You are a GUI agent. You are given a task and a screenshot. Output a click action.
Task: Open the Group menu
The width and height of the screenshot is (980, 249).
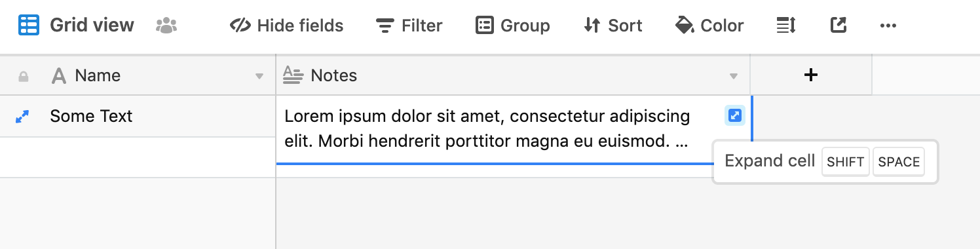(512, 26)
